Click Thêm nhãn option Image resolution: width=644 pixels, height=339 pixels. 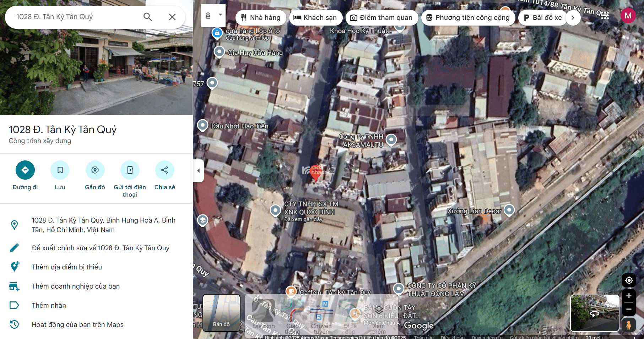tap(96, 305)
